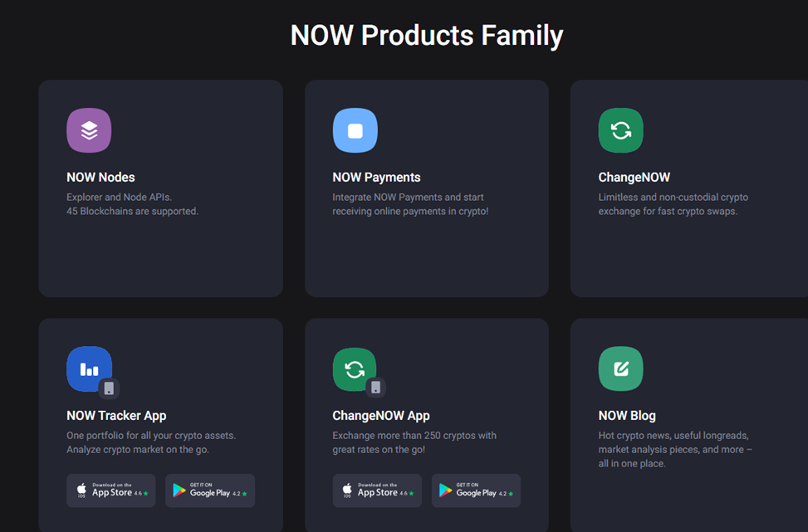Click the ChangeNOW App swap icon

pyautogui.click(x=355, y=369)
